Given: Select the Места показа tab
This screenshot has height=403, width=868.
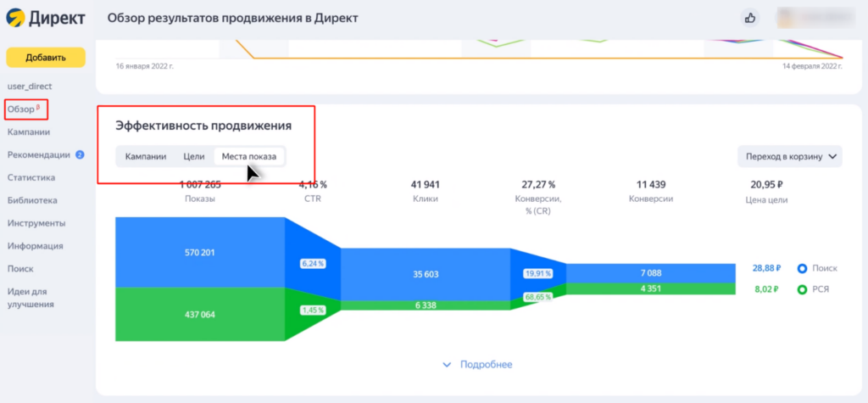Looking at the screenshot, I should 249,156.
